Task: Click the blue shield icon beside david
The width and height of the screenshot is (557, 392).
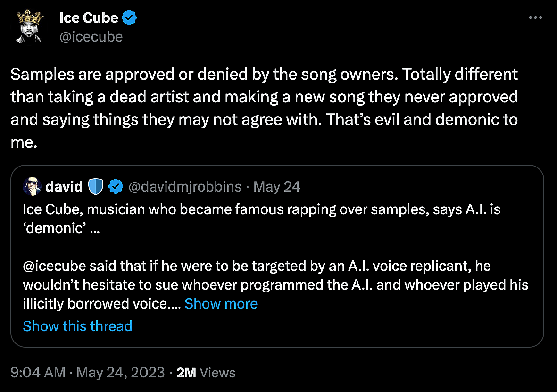Action: click(x=96, y=187)
